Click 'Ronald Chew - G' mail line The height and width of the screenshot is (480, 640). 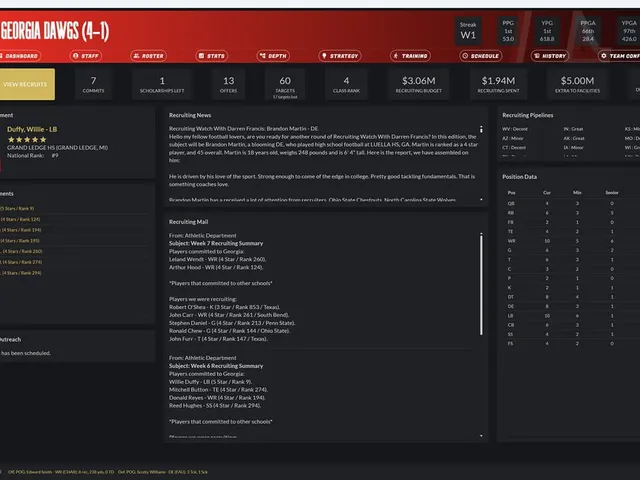pos(229,331)
